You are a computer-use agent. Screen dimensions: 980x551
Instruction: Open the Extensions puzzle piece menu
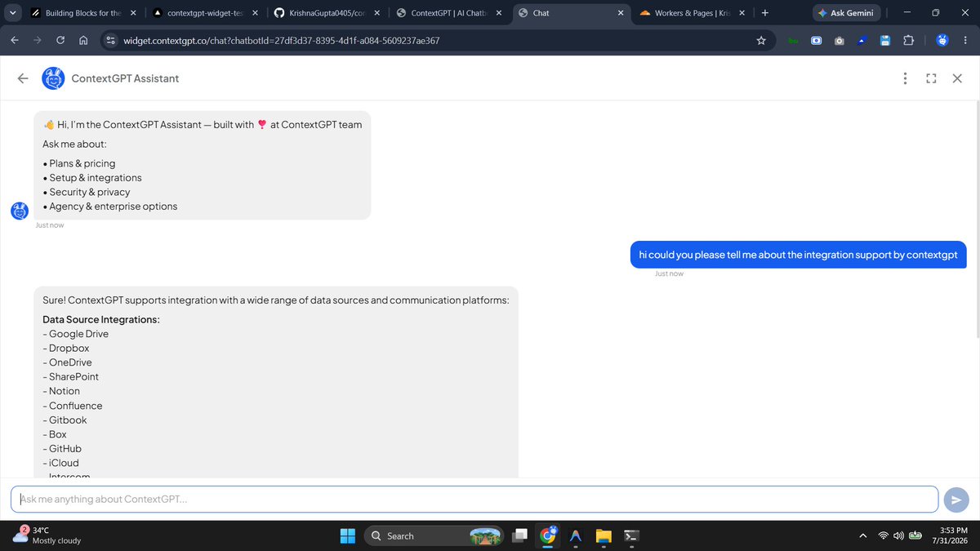[908, 40]
